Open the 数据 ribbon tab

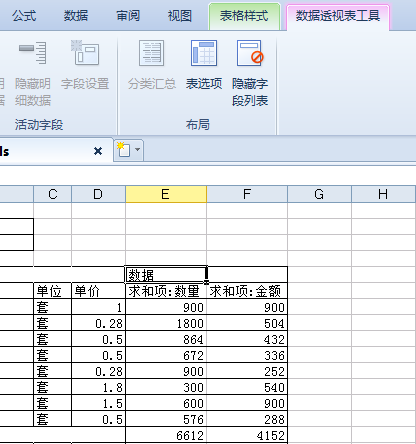(76, 16)
